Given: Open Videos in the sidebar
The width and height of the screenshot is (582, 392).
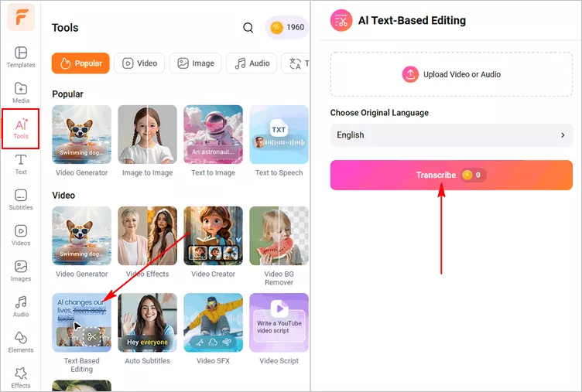Looking at the screenshot, I should point(21,236).
